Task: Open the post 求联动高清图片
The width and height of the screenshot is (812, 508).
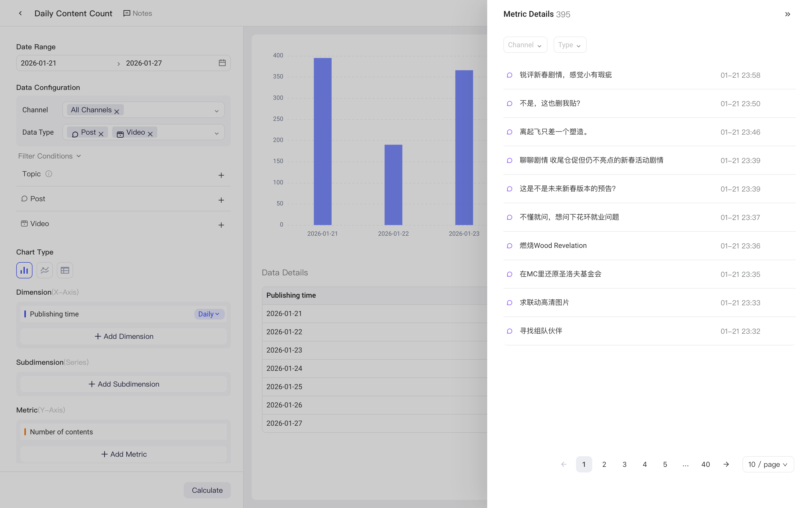Action: [649, 302]
